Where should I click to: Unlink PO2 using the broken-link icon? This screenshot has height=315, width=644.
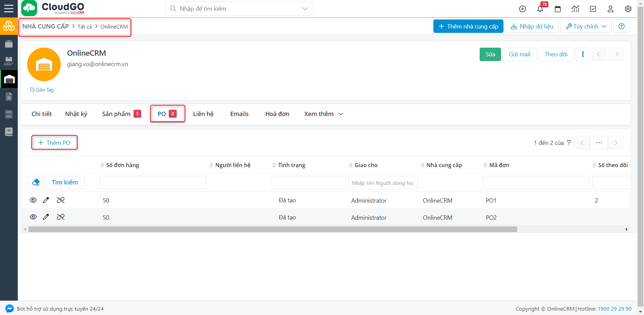pyautogui.click(x=61, y=217)
